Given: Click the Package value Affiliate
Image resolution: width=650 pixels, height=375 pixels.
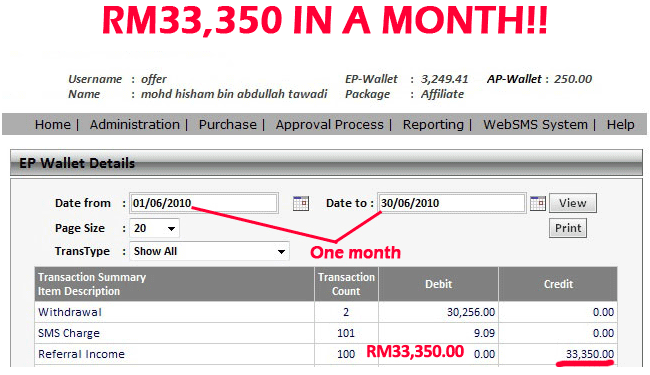Looking at the screenshot, I should coord(442,94).
